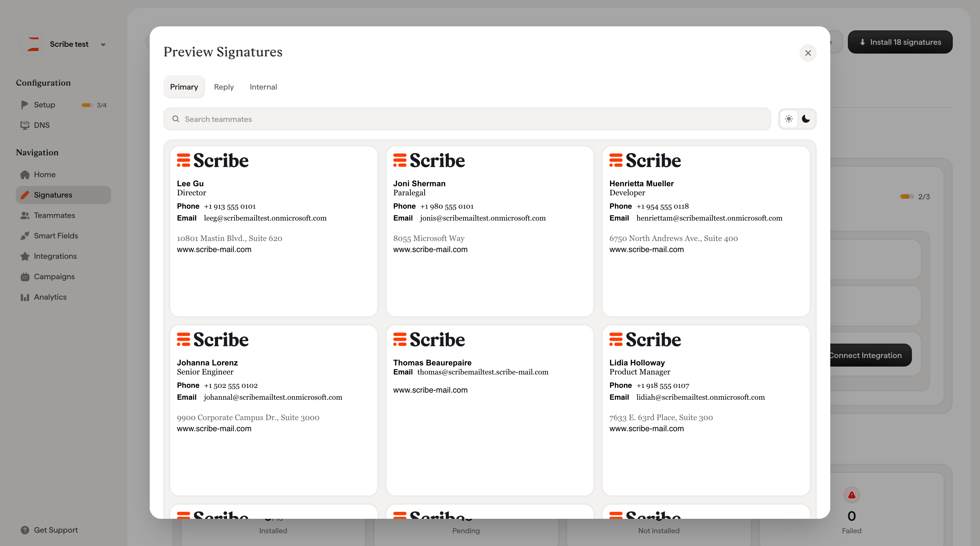This screenshot has height=546, width=980.
Task: Click Henrietta Mueller's phone number
Action: [662, 206]
